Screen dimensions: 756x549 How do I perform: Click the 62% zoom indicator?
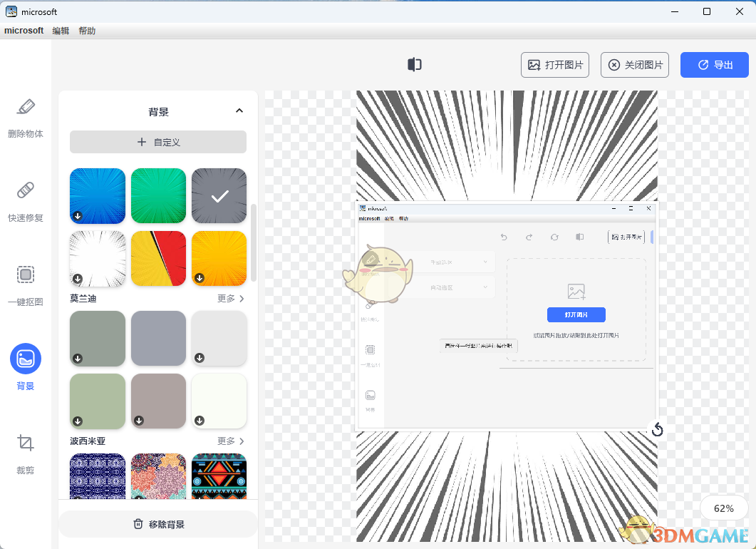pyautogui.click(x=724, y=508)
